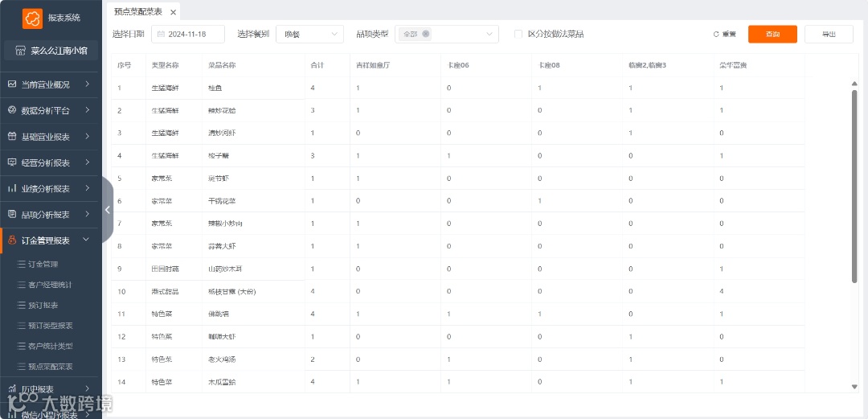The image size is (868, 419).
Task: Click the 业绩分析报表 bar-chart icon
Action: click(12, 188)
